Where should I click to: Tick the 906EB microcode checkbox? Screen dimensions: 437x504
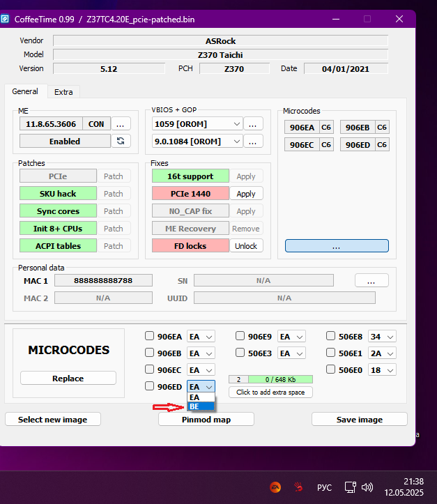click(149, 353)
